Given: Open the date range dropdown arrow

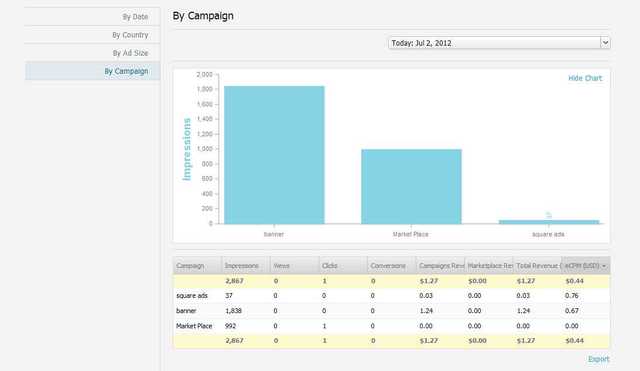Looking at the screenshot, I should [x=605, y=42].
